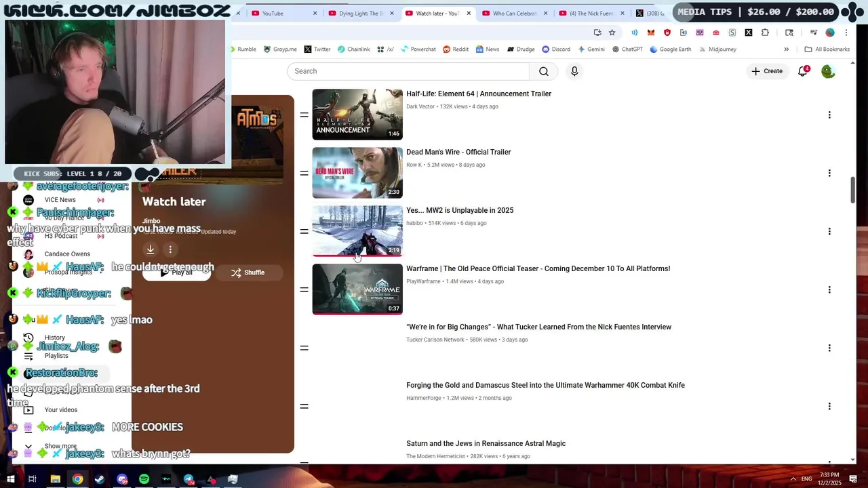Open the Midjourney bookmark
868x488 pixels.
[x=717, y=49]
